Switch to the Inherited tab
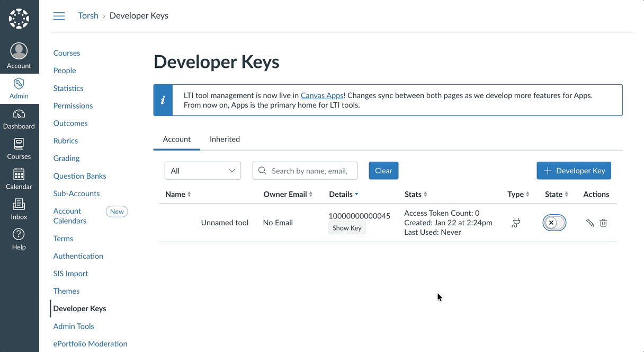 click(x=225, y=139)
